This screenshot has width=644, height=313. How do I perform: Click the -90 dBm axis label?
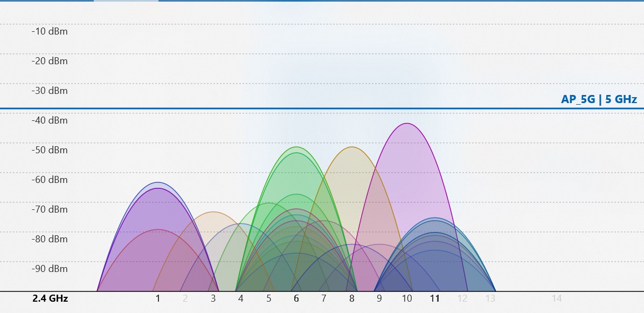(50, 269)
